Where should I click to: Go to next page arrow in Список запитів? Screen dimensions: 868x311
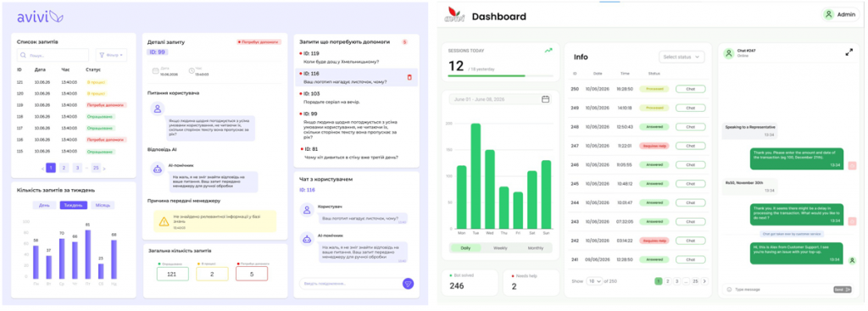(104, 169)
